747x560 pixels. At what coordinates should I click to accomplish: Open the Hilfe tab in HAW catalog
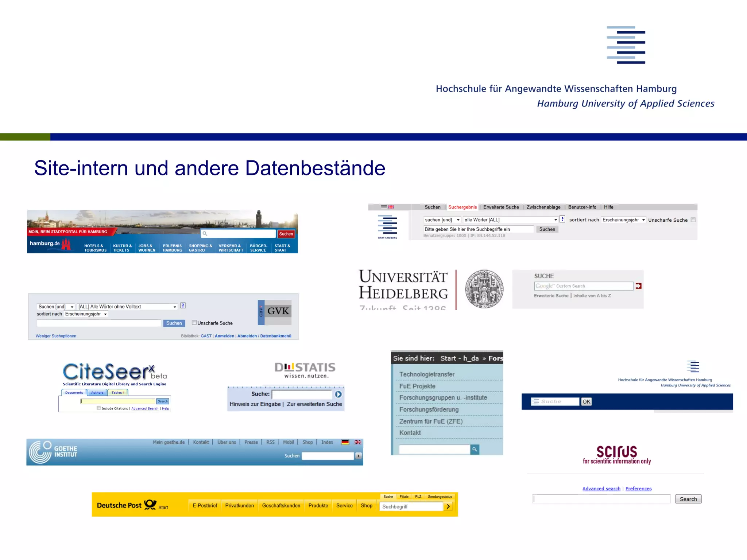609,207
